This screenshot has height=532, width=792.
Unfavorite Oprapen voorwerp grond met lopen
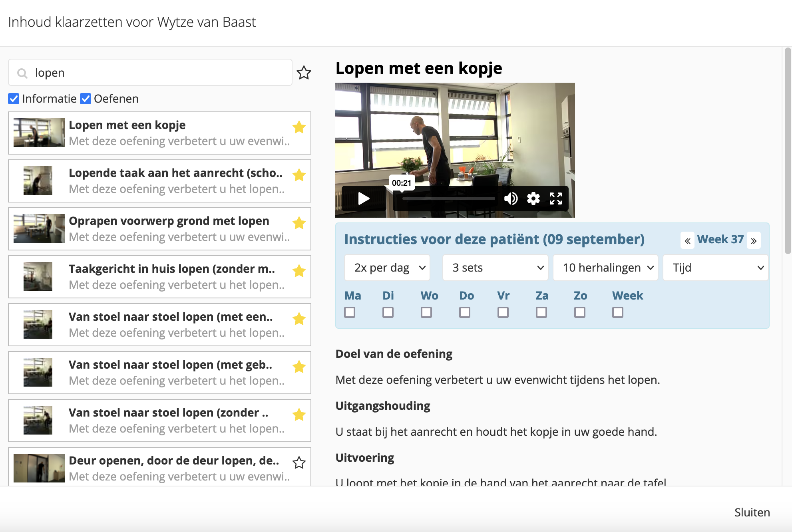pos(299,223)
